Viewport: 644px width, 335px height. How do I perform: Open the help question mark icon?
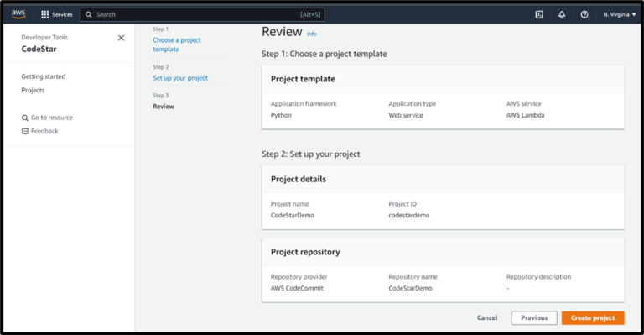[x=584, y=14]
